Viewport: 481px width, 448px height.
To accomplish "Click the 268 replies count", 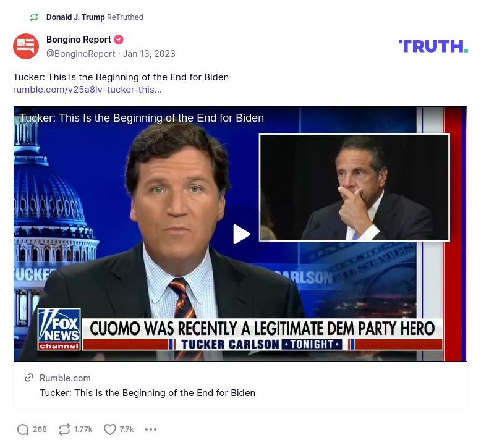I will coord(40,429).
